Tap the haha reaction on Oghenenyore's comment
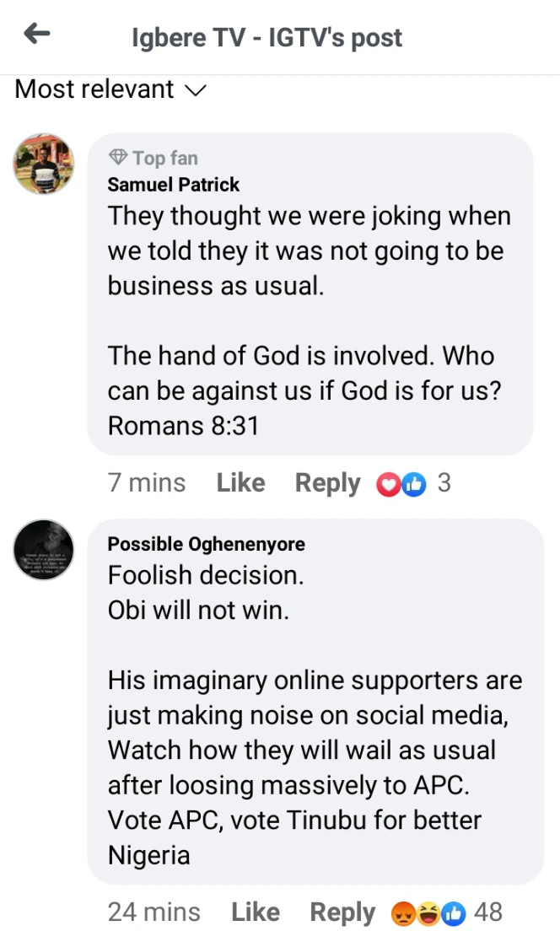560x931 pixels. pyautogui.click(x=428, y=912)
